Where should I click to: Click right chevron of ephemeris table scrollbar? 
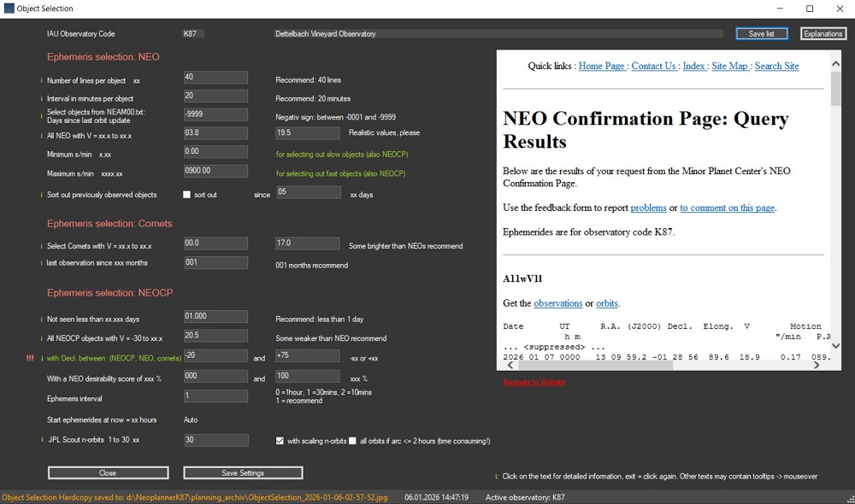[x=815, y=364]
